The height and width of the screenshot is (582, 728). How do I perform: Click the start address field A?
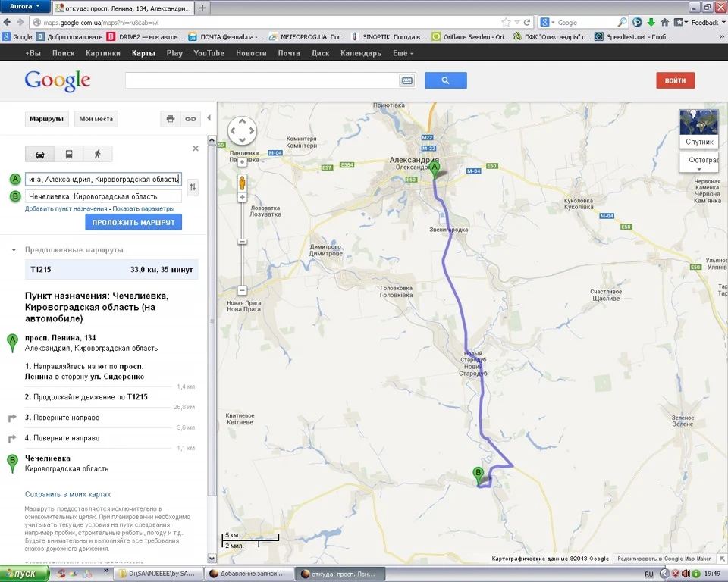[103, 179]
